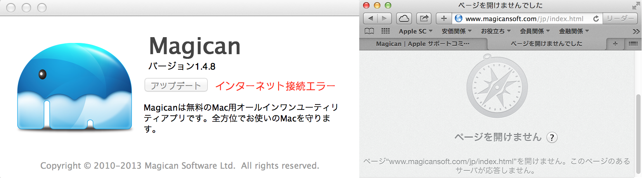
Task: Close the Safari window with red button
Action: (366, 5)
